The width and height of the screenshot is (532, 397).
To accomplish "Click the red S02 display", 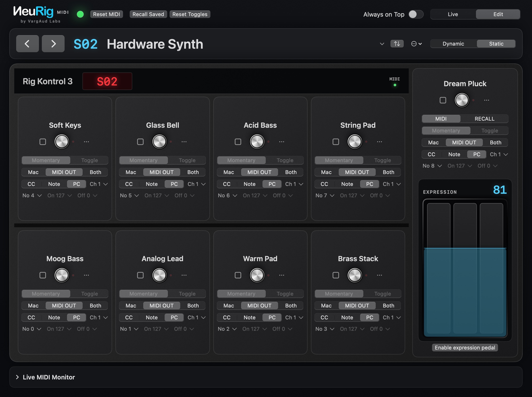I will click(107, 81).
